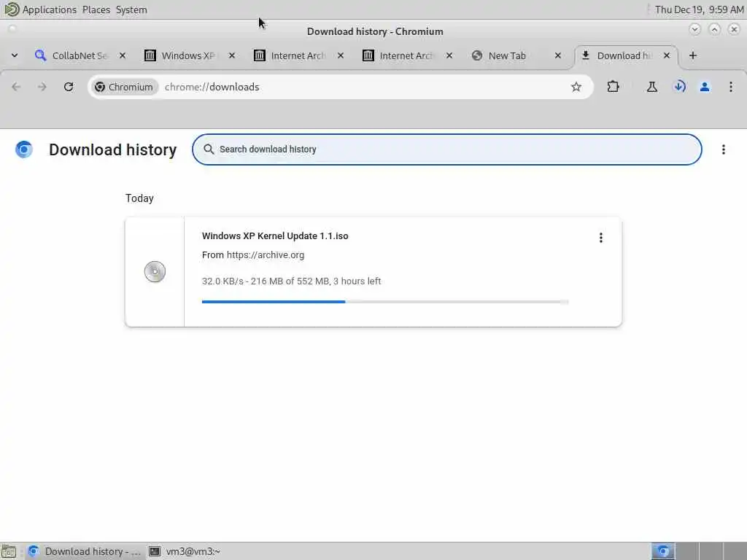Screen dimensions: 747x560
Task: Open the System menu
Action: coord(131,9)
